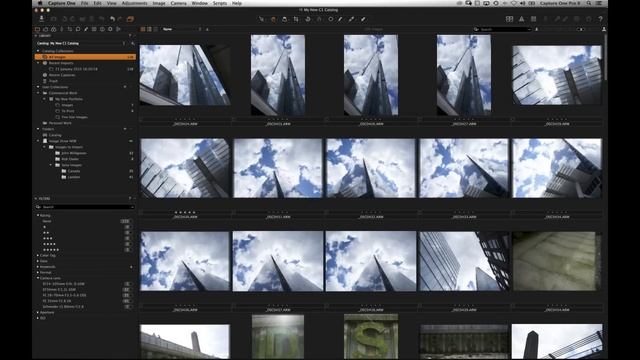Open the Output gear tool tab
Image resolution: width=640 pixels, height=360 pixels.
pyautogui.click(x=110, y=29)
